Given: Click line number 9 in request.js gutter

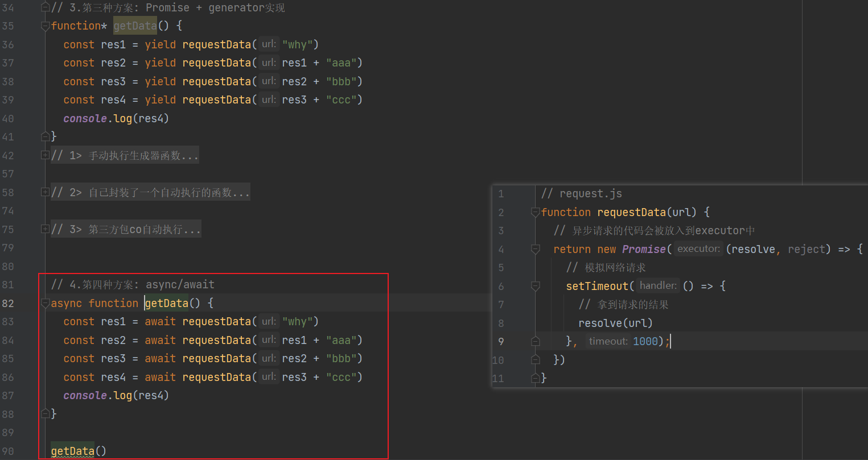Looking at the screenshot, I should (501, 341).
